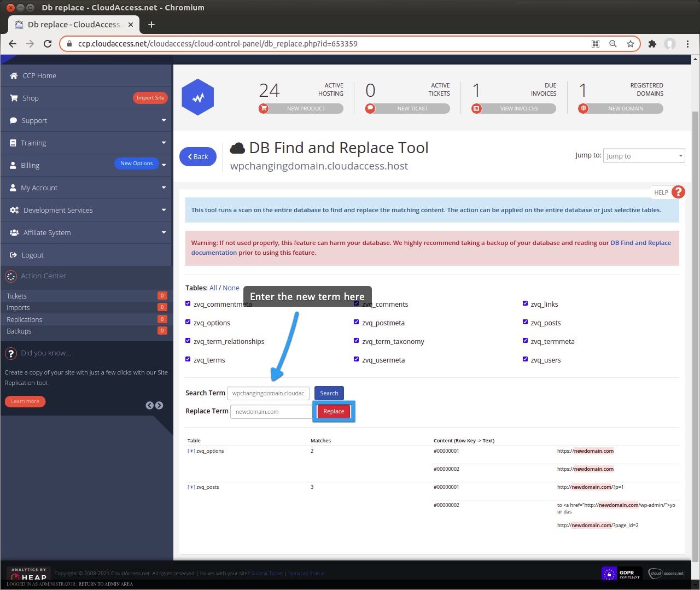Click the red HELP question icon
Image resolution: width=700 pixels, height=590 pixels.
tap(678, 192)
